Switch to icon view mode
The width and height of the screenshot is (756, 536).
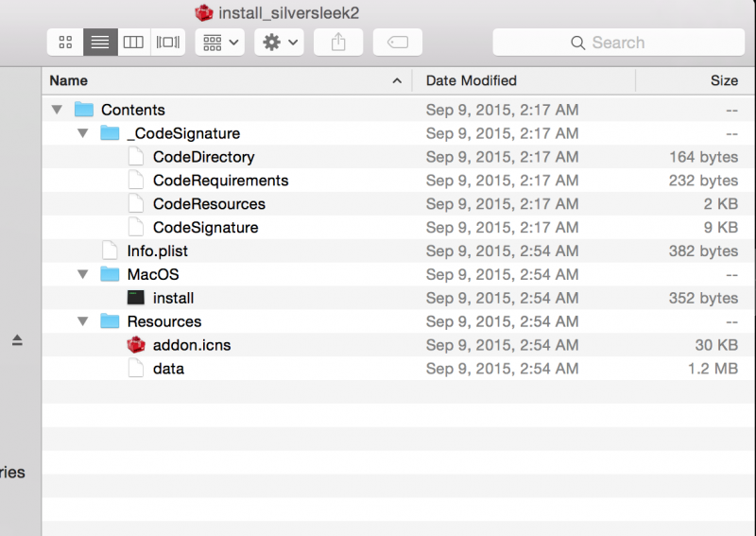[x=65, y=42]
